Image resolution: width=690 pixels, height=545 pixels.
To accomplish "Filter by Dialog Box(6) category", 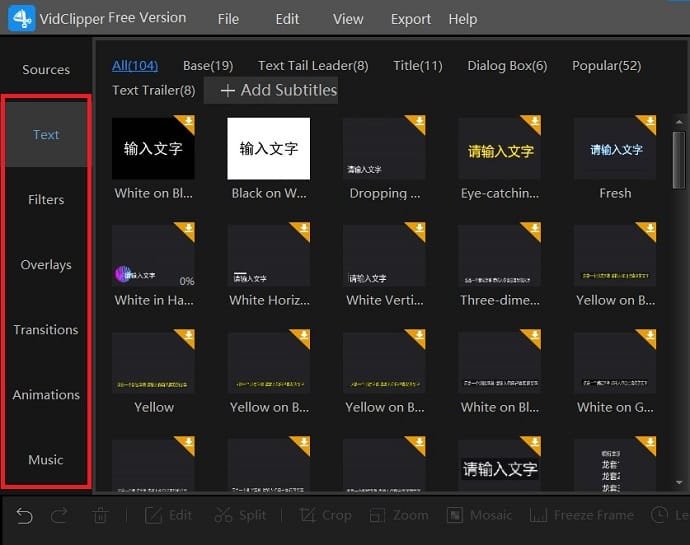I will [507, 66].
